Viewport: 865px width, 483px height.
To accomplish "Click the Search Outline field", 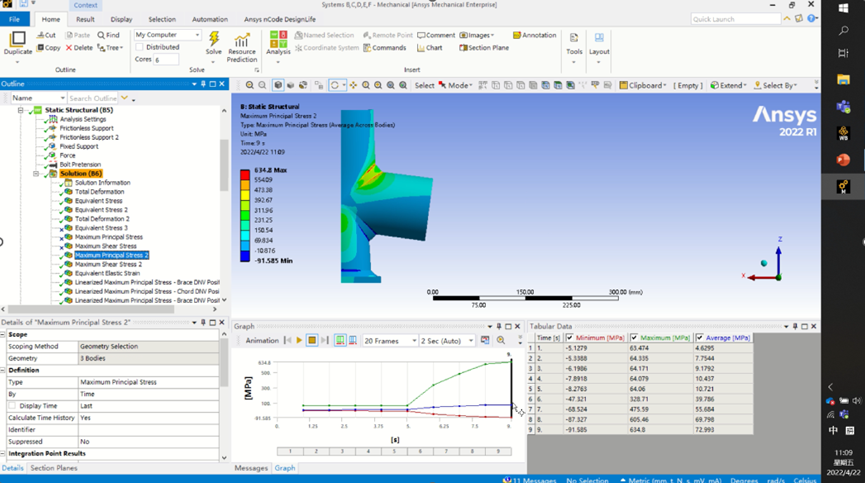I will [x=93, y=98].
